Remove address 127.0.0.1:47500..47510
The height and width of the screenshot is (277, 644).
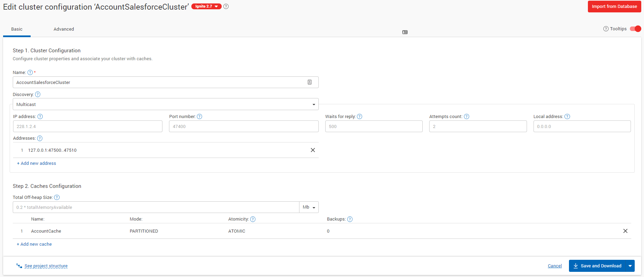313,150
